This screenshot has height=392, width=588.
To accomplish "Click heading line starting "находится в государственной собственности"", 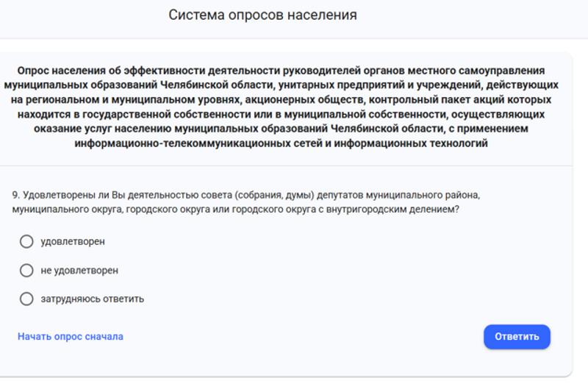I will [x=282, y=115].
